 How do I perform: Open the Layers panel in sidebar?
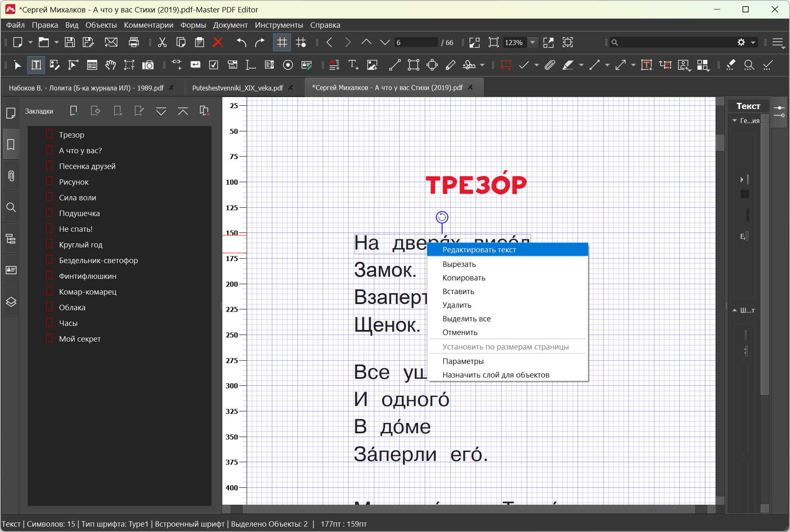coord(11,302)
